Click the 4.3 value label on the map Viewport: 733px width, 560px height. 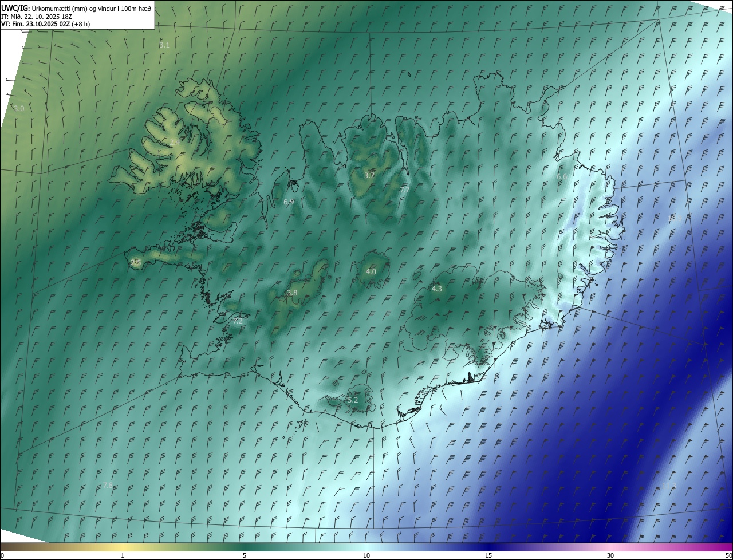[437, 289]
